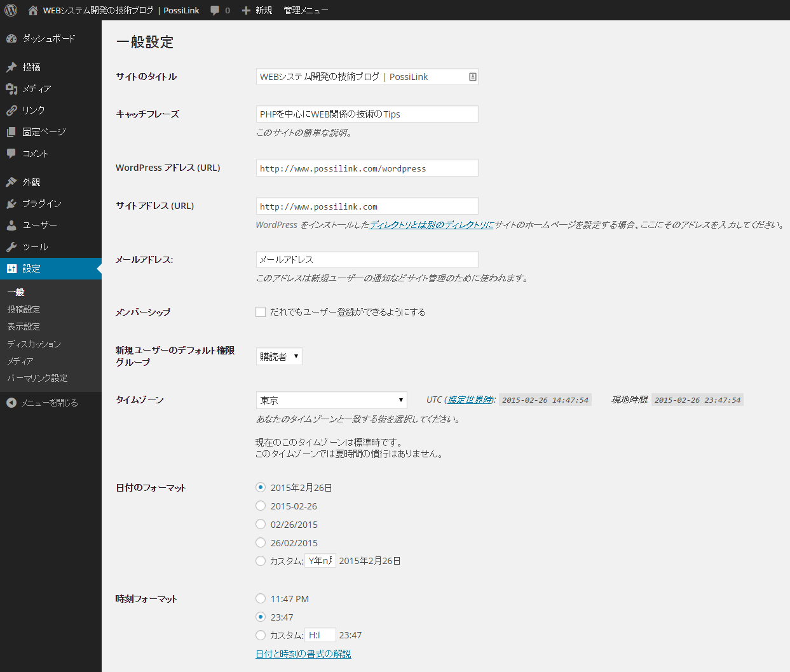This screenshot has width=790, height=672.
Task: Select custom date format radio
Action: 261,561
